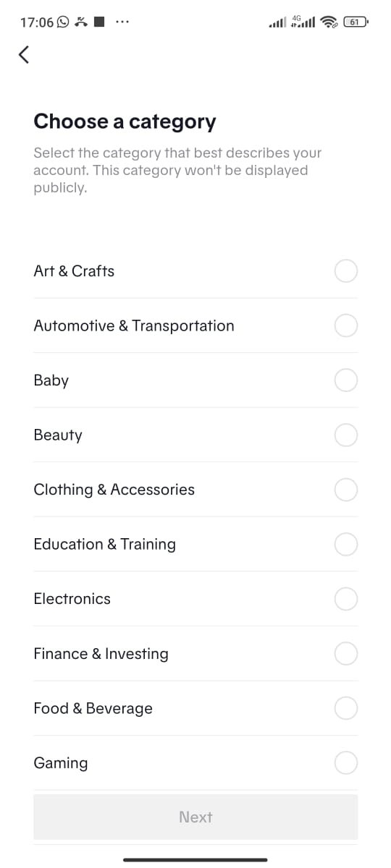Select the Finance & Investing radio button
Image resolution: width=391 pixels, height=868 pixels.
click(346, 654)
